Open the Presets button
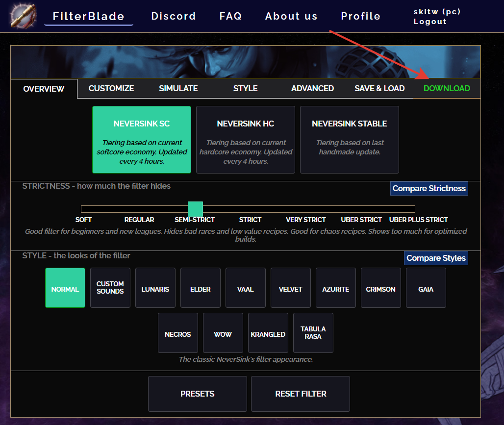The image size is (504, 425). [x=197, y=394]
